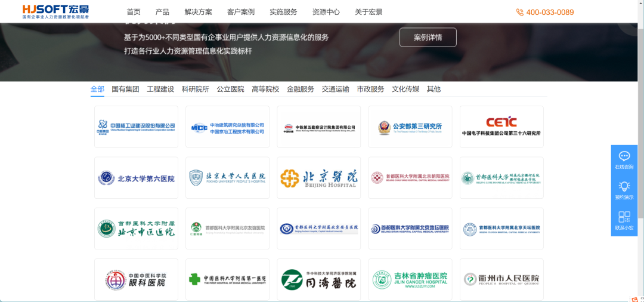Viewport: 644px width, 302px height.
Task: Click the Sogou input tray icon
Action: point(634,298)
